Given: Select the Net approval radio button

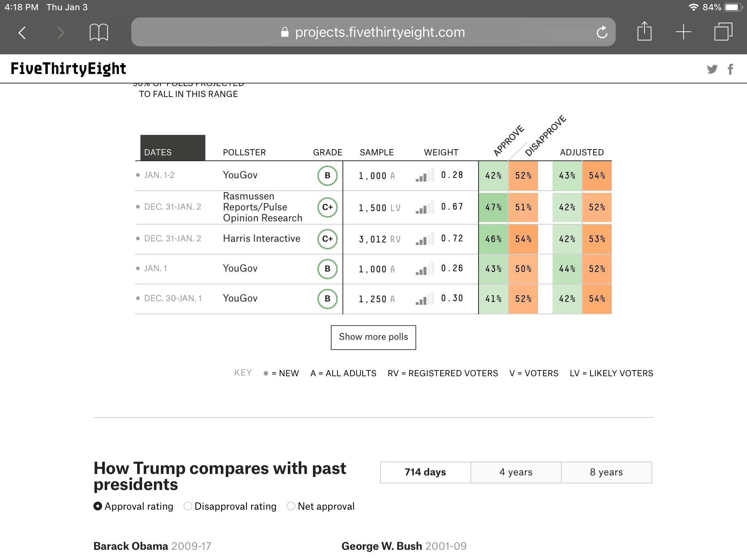Looking at the screenshot, I should click(291, 506).
